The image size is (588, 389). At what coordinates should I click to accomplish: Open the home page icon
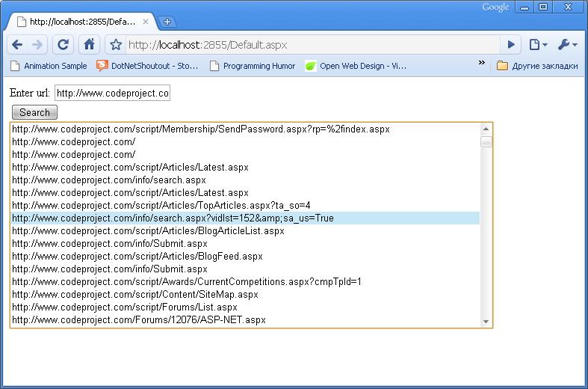89,45
